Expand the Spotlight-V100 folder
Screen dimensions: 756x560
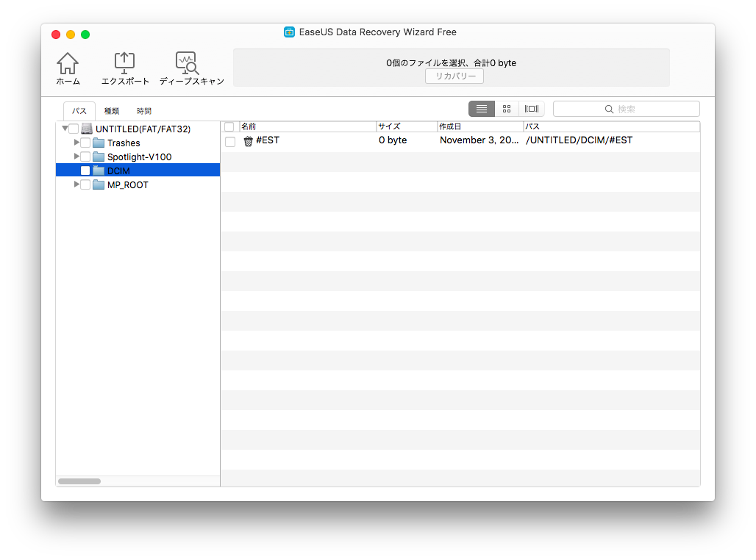tap(76, 157)
